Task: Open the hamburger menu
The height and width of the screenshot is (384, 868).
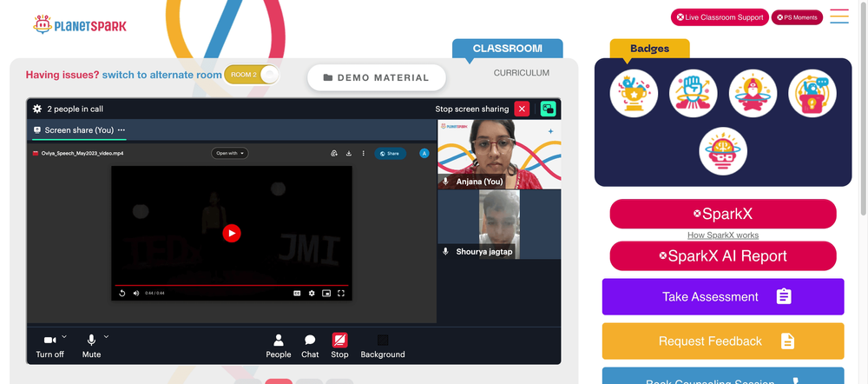Action: [x=839, y=16]
